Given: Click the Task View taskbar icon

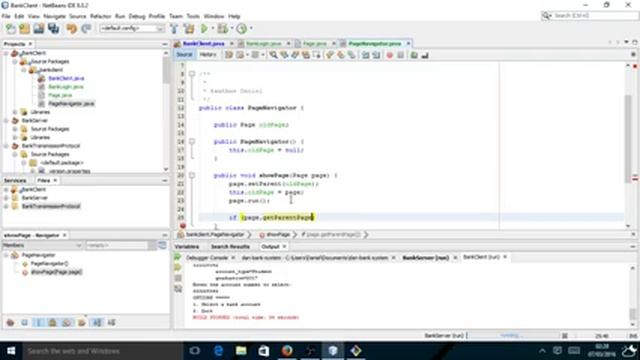Looking at the screenshot, I should (195, 351).
